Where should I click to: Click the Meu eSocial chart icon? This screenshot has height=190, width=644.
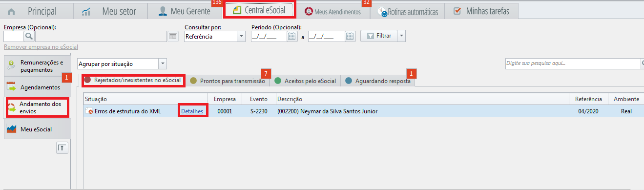[12, 129]
